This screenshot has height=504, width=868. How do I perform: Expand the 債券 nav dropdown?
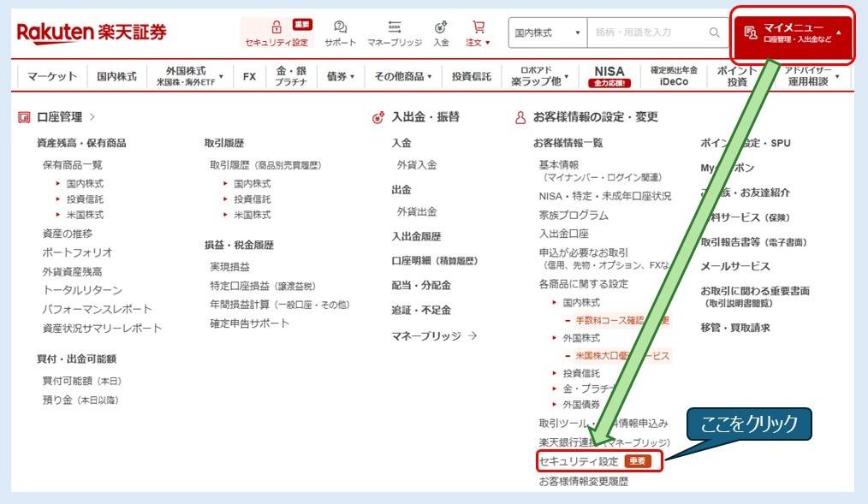pos(341,76)
